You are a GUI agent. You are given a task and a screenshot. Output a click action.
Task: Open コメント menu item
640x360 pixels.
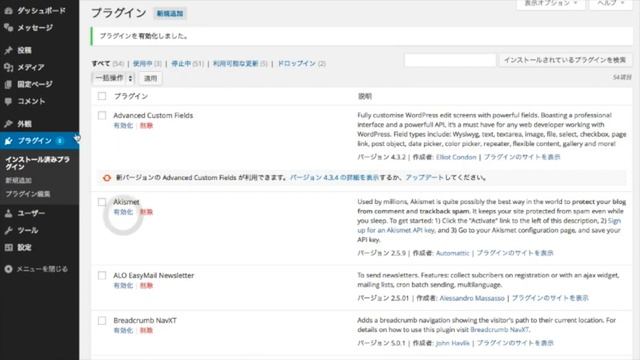(x=31, y=101)
